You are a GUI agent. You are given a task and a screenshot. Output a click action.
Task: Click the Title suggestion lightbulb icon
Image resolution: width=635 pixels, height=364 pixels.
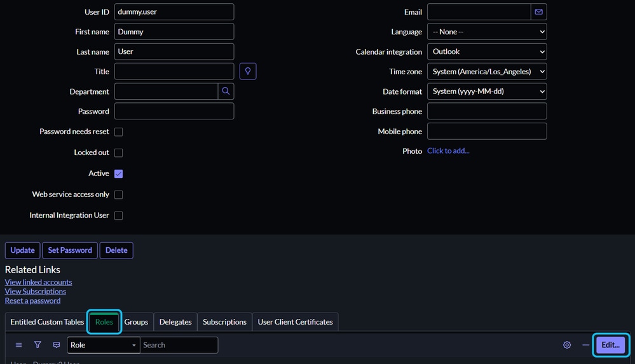click(248, 71)
